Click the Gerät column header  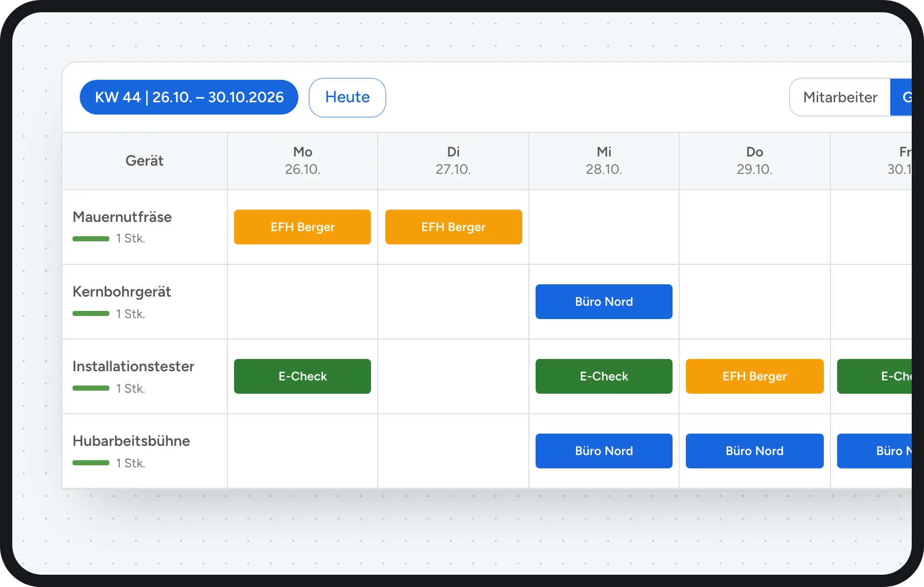[x=145, y=161]
